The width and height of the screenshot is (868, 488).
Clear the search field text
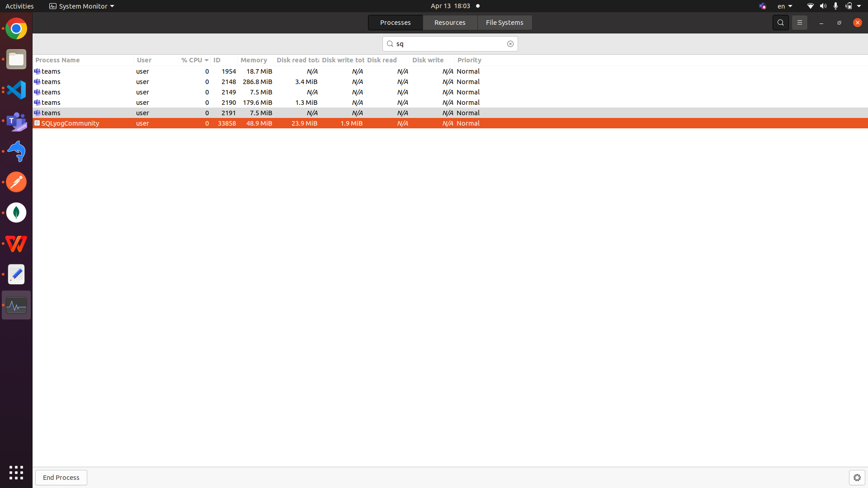tap(510, 44)
